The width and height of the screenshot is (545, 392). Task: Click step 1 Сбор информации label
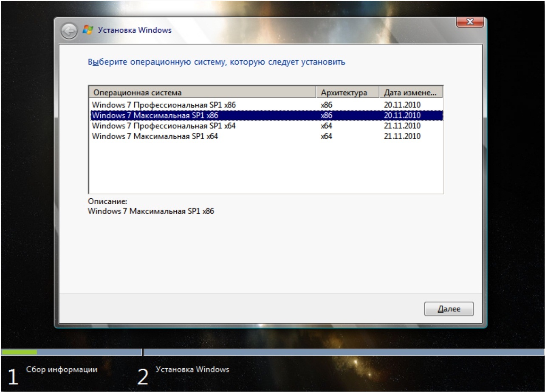coord(62,369)
